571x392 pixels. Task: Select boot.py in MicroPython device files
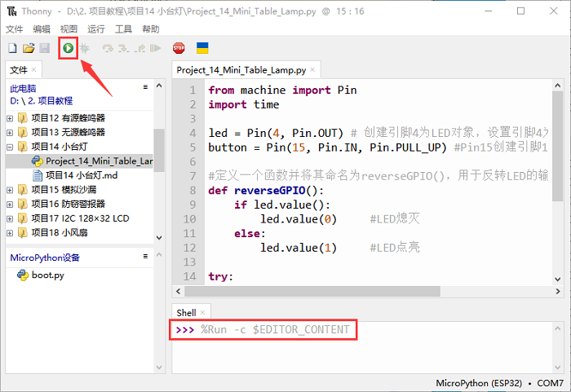tap(47, 275)
